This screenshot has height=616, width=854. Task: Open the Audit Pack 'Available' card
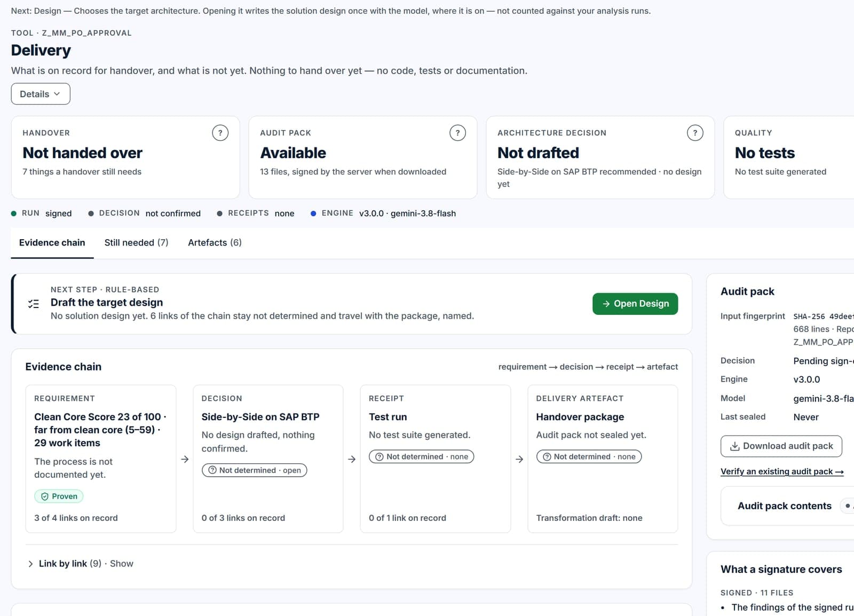click(363, 157)
